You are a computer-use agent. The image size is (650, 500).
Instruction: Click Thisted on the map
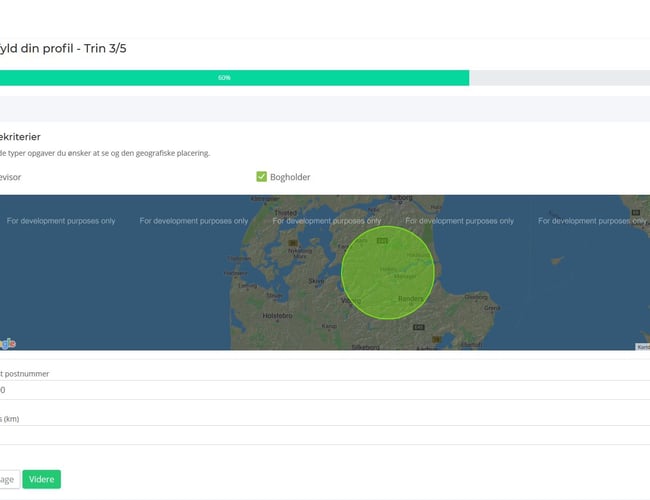286,212
